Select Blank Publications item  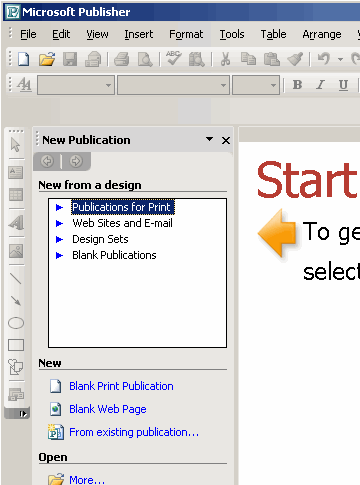point(114,255)
